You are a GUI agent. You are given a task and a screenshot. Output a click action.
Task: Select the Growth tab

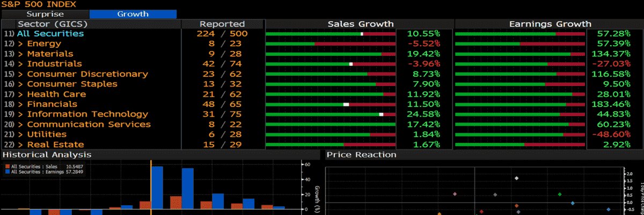pos(133,14)
